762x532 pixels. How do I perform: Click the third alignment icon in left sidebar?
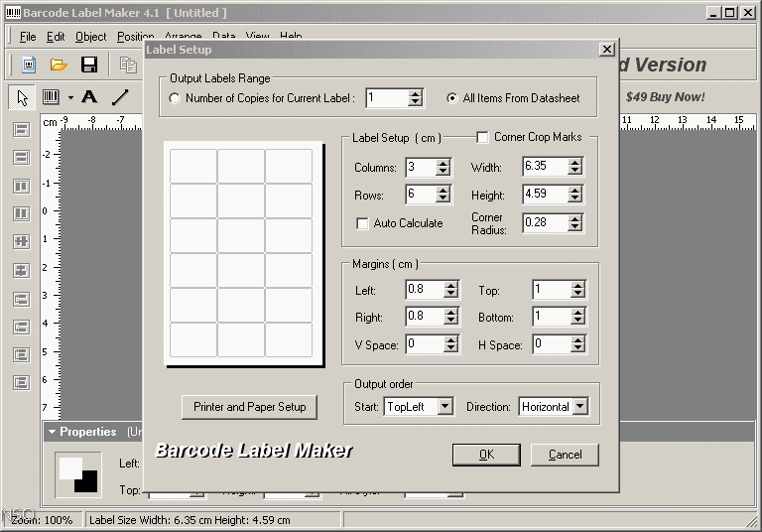click(21, 186)
